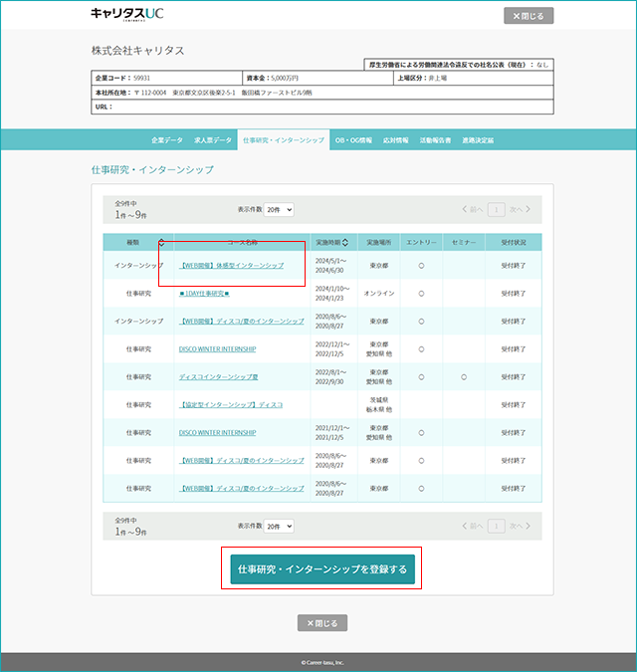
Task: Open DISCO WINTER INTERNSHIP link dated 2021/12/1
Action: click(x=217, y=433)
